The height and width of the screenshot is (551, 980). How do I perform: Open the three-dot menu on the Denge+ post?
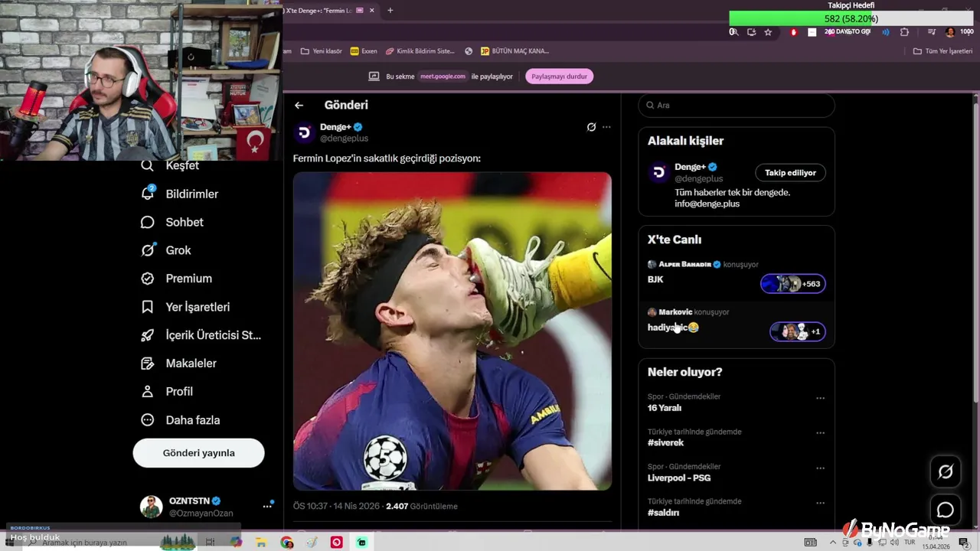[x=606, y=127]
